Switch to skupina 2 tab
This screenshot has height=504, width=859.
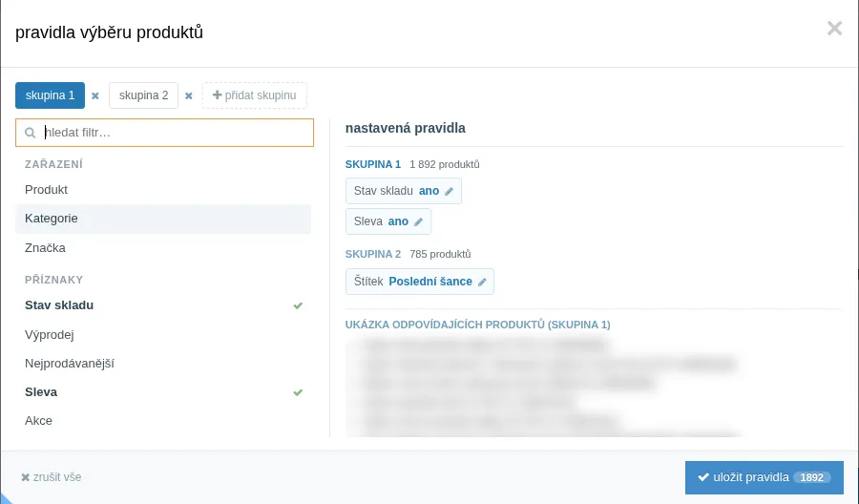tap(143, 95)
